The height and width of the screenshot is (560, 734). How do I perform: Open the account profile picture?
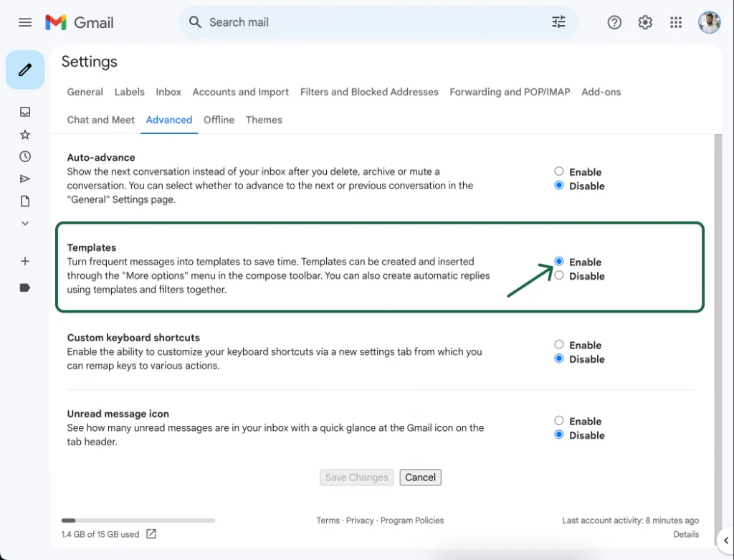709,22
